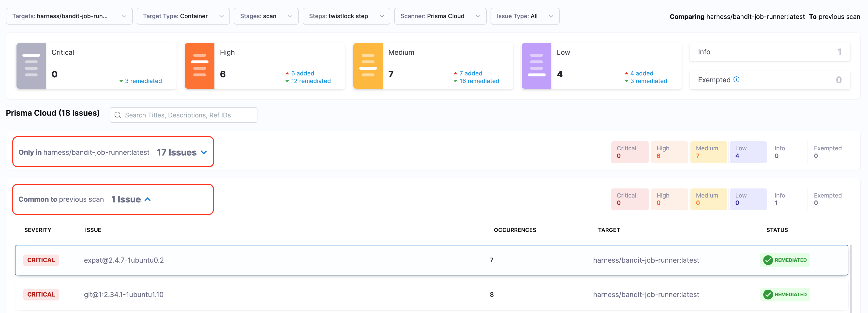Click the yellow Medium severity icon
Image resolution: width=868 pixels, height=313 pixels.
[368, 66]
